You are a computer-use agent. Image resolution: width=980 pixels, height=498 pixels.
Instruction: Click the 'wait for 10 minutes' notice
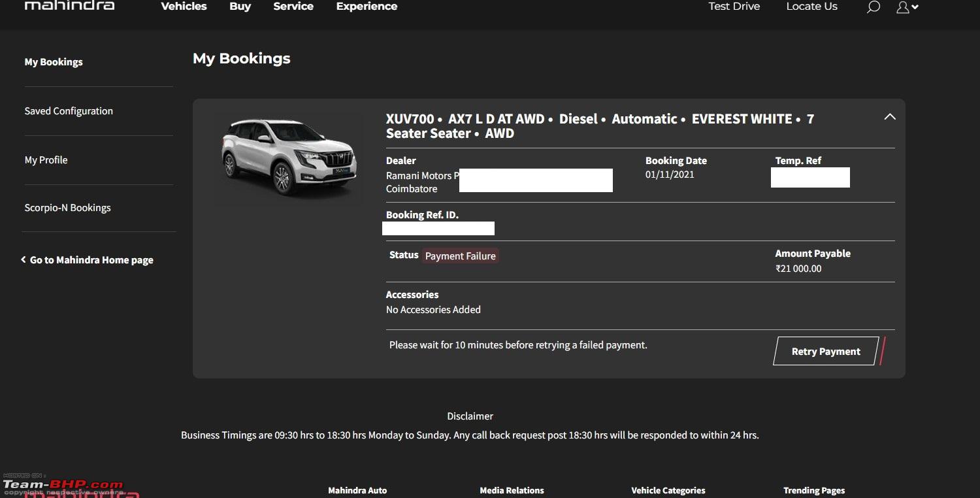518,345
